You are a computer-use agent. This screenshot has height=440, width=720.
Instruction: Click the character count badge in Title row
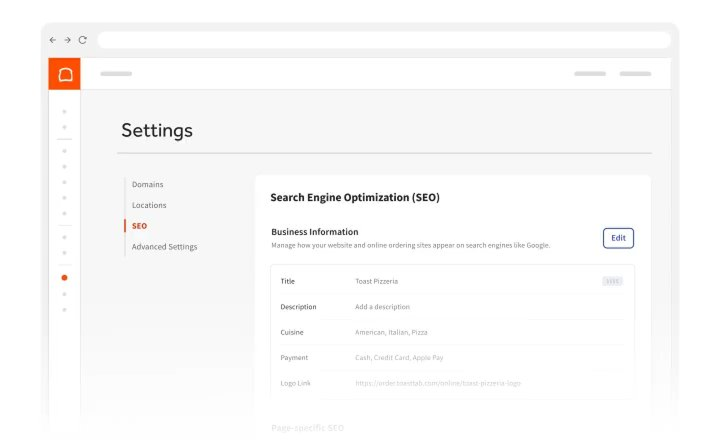(x=612, y=281)
